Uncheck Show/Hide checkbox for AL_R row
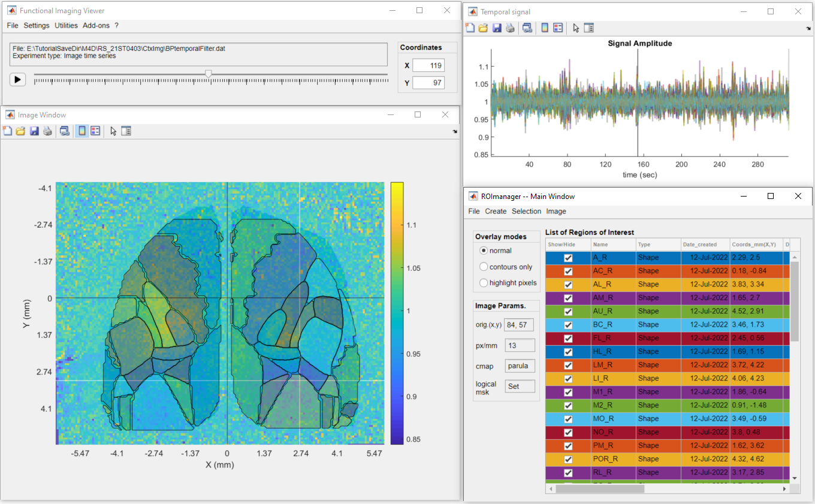Image resolution: width=815 pixels, height=504 pixels. click(568, 285)
